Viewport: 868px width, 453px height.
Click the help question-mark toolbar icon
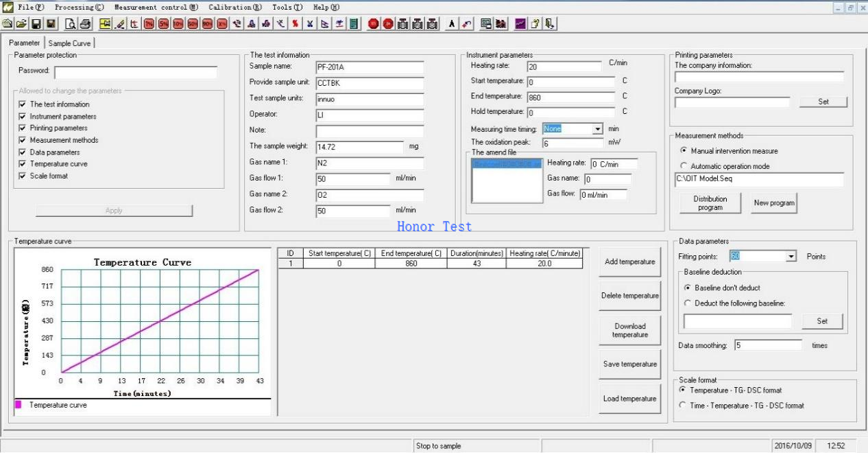click(x=535, y=24)
